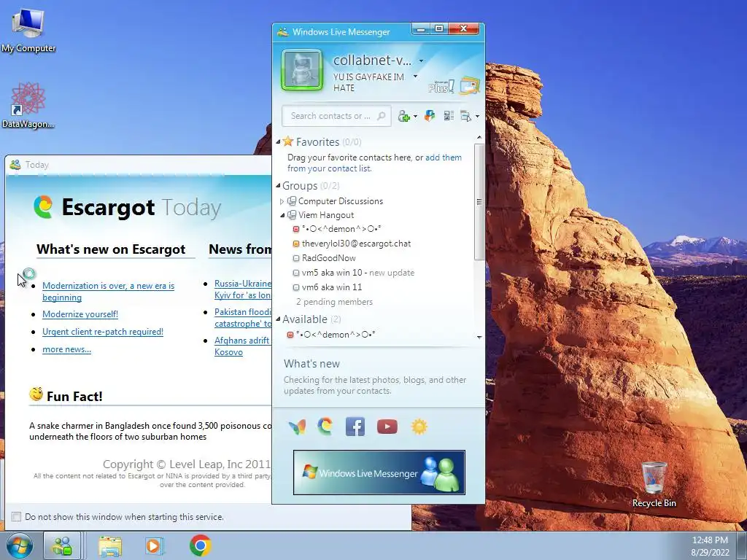
Task: Click the colorful sharing activity icon in toolbar
Action: (x=430, y=116)
